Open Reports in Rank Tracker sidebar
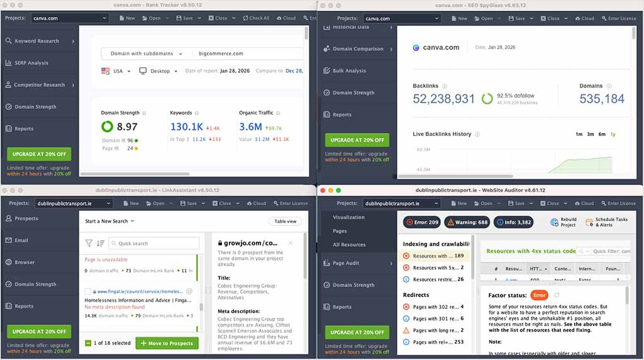 tap(19, 128)
